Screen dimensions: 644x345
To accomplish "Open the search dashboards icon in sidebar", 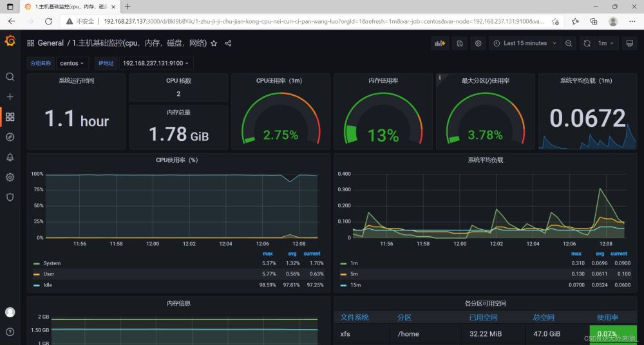I will [x=10, y=77].
